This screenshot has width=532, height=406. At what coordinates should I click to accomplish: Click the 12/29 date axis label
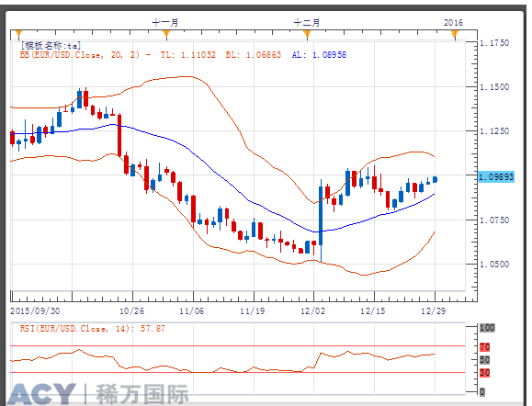[x=434, y=311]
